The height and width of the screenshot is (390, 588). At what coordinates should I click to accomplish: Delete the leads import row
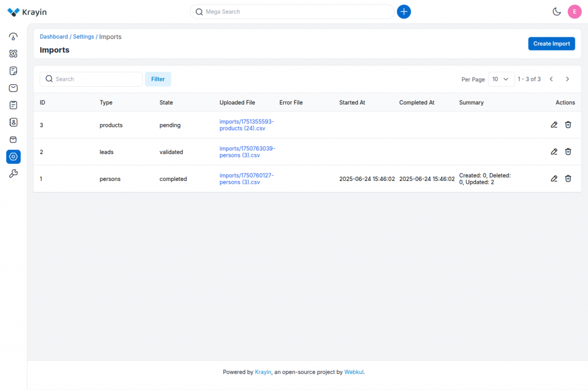[x=568, y=152]
